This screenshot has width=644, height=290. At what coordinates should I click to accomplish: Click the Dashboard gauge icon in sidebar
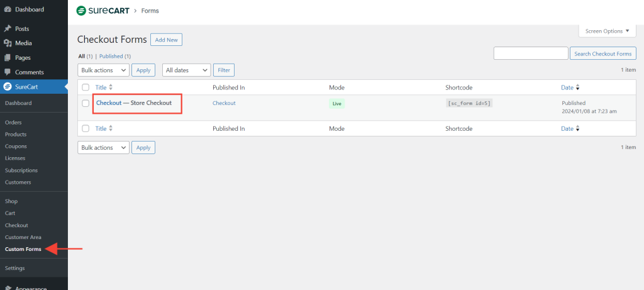[8, 9]
